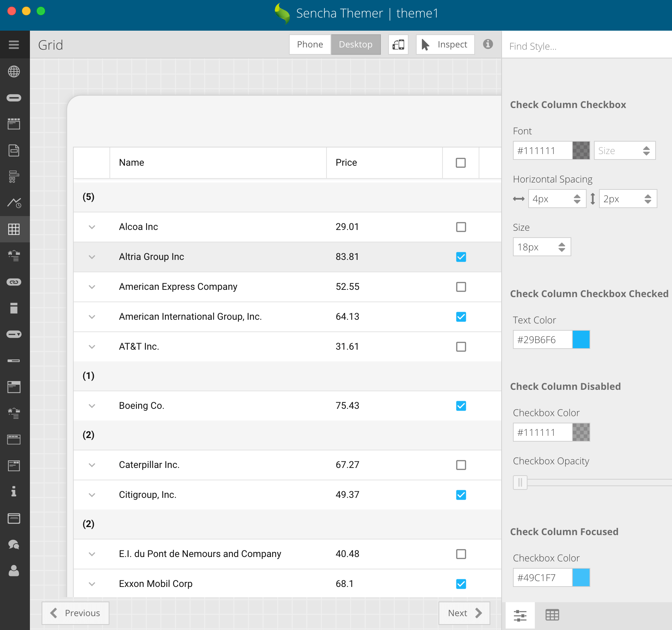
Task: Open the second tree list icon in the sidebar
Action: (14, 413)
